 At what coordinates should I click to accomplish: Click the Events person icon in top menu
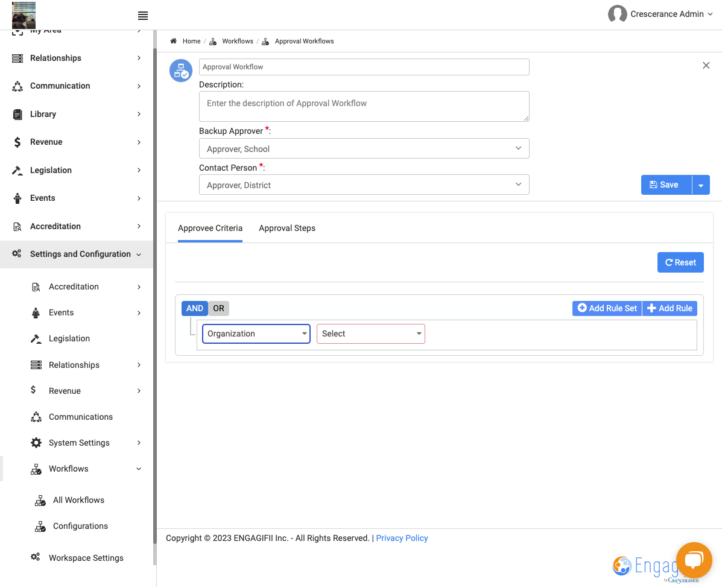pos(17,198)
